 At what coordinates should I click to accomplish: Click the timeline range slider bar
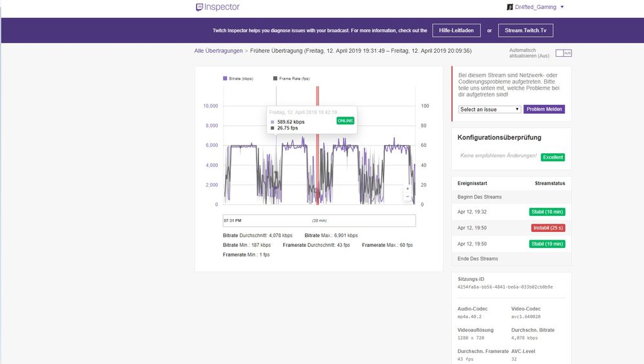coord(319,220)
